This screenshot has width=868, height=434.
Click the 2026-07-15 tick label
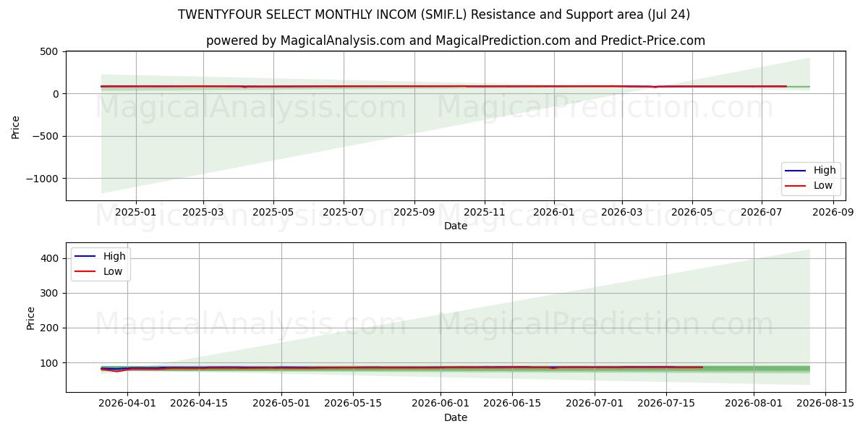point(666,404)
